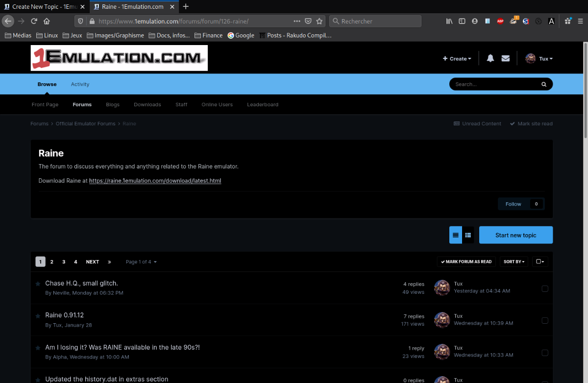Open the notifications bell icon
The width and height of the screenshot is (588, 383).
[x=490, y=58]
